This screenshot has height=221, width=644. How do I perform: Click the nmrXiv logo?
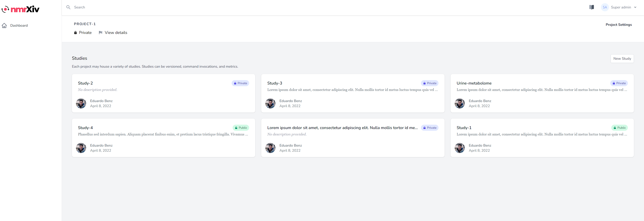pyautogui.click(x=21, y=9)
